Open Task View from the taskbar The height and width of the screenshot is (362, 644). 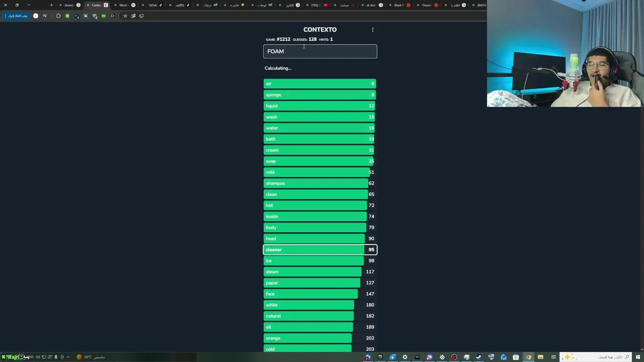click(553, 357)
